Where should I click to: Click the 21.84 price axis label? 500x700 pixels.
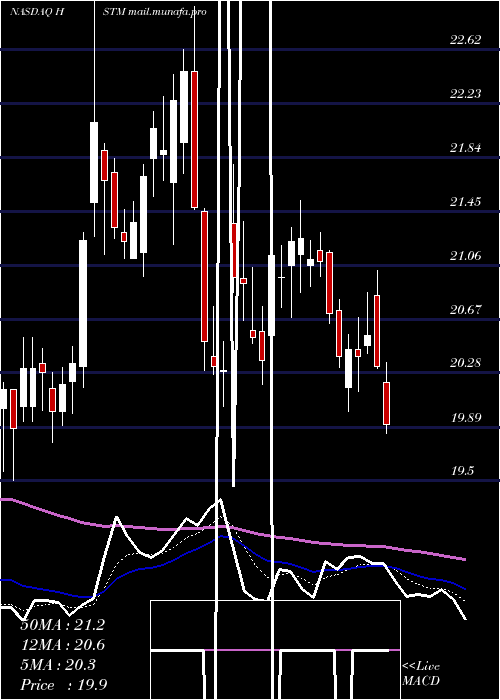point(465,148)
